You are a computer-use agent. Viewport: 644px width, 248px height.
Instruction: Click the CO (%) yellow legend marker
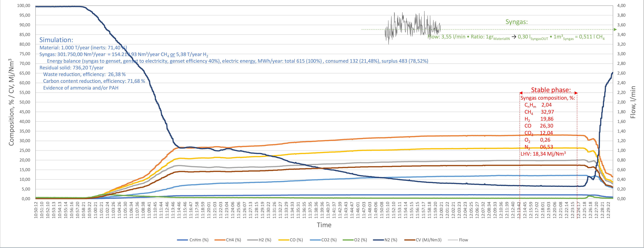click(x=284, y=240)
